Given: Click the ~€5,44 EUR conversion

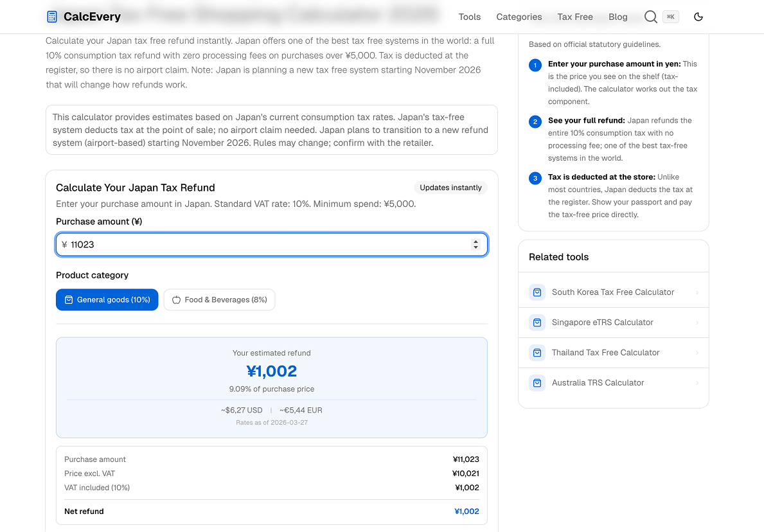Looking at the screenshot, I should [301, 410].
